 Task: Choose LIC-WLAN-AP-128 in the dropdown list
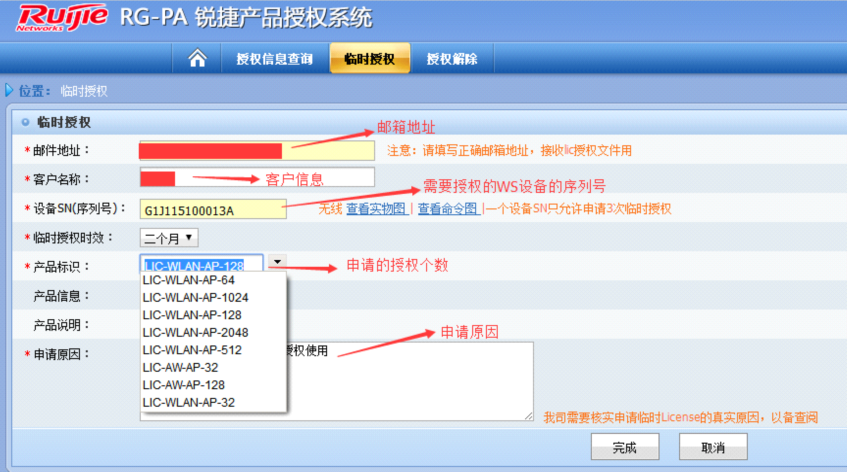pos(213,315)
